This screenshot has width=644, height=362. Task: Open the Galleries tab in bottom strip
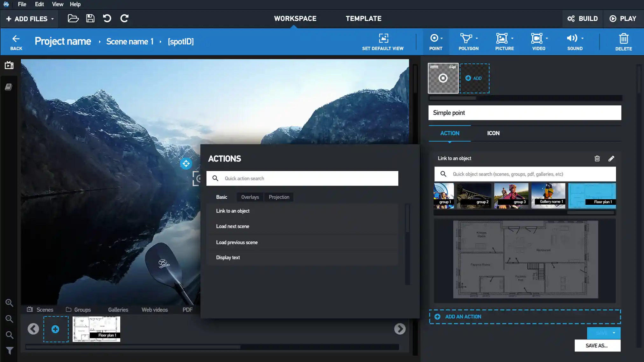(118, 310)
